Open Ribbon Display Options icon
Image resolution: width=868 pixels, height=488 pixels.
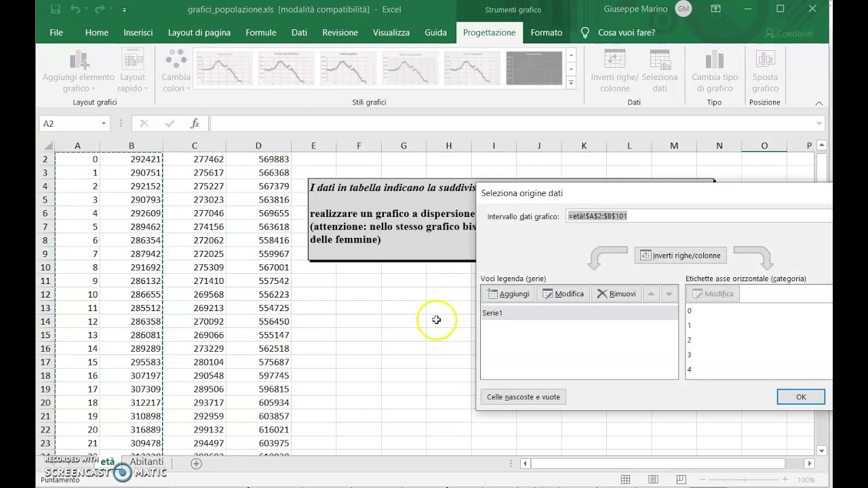[715, 9]
